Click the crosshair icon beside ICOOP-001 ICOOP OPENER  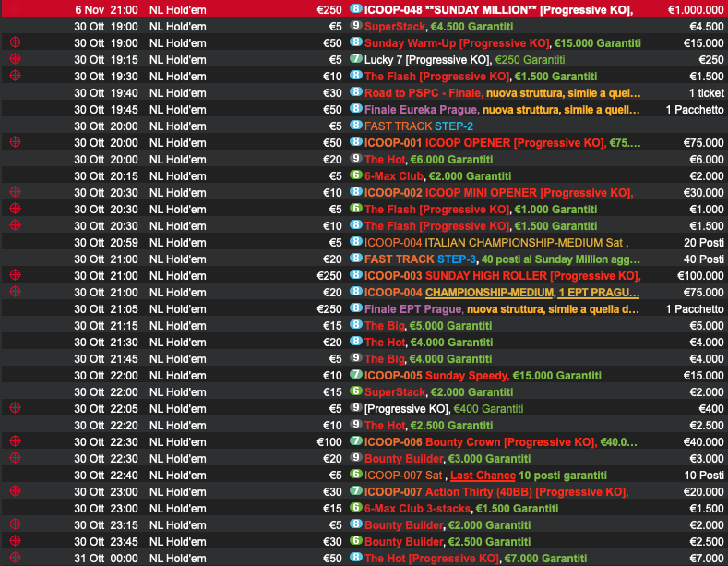pos(16,142)
